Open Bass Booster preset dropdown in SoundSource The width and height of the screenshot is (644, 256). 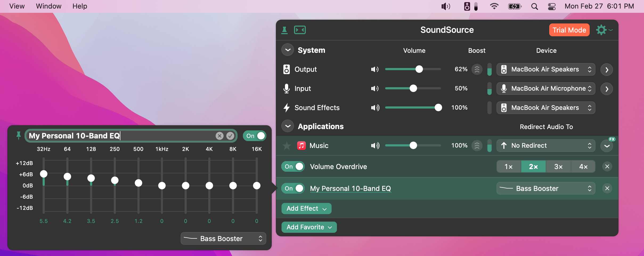point(546,189)
